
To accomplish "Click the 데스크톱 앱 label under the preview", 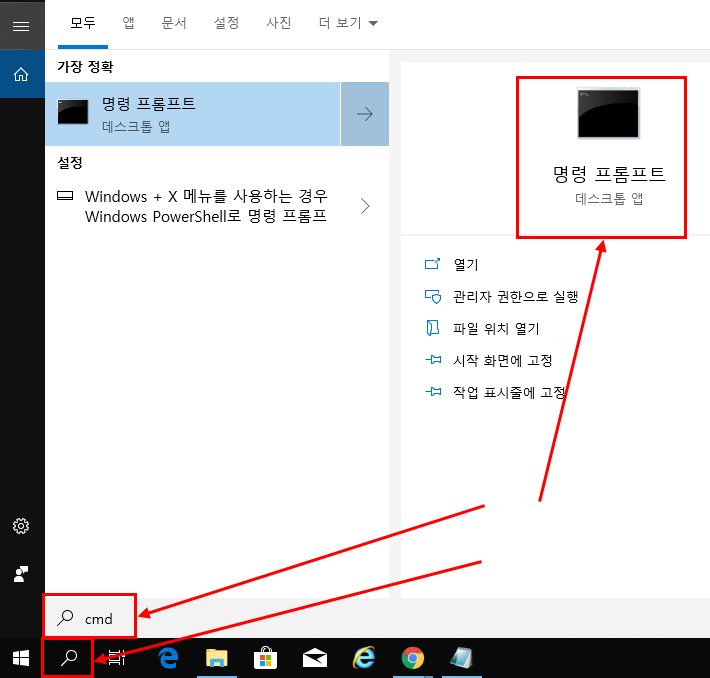I will pyautogui.click(x=609, y=198).
